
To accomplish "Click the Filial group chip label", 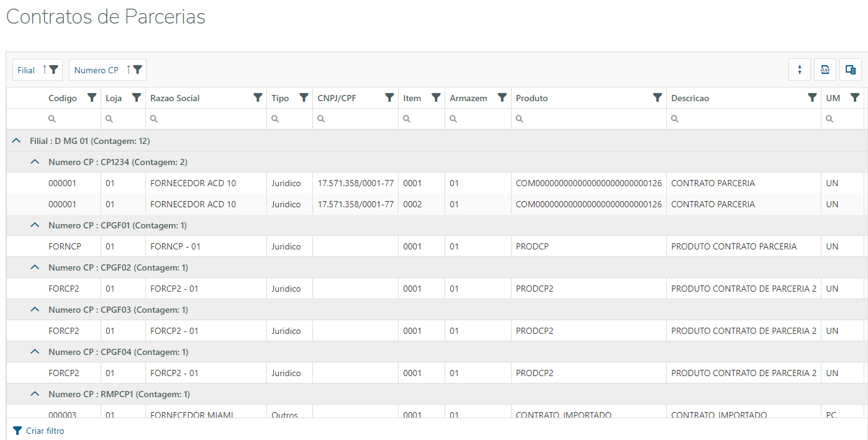I will 26,70.
